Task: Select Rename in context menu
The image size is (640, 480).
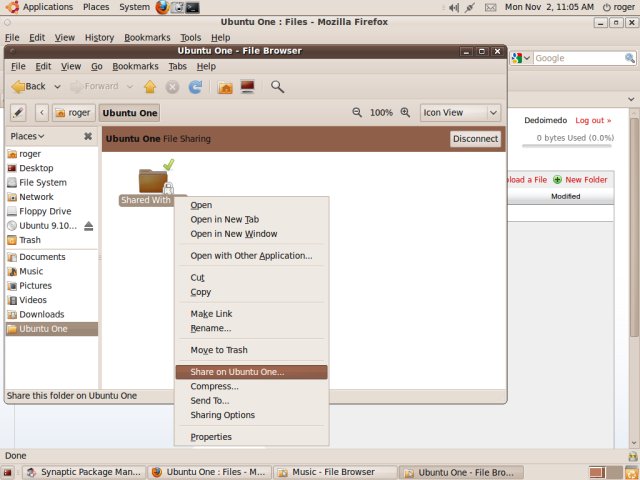Action: click(x=251, y=328)
